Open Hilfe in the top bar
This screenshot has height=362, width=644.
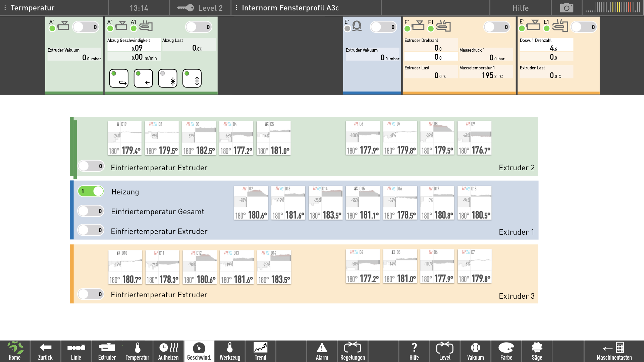click(x=521, y=8)
